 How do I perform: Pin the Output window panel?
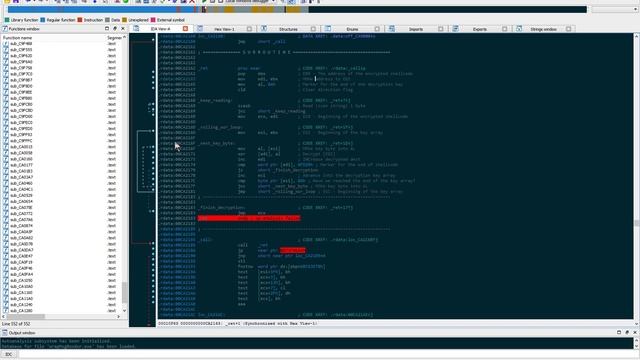[x=627, y=332]
